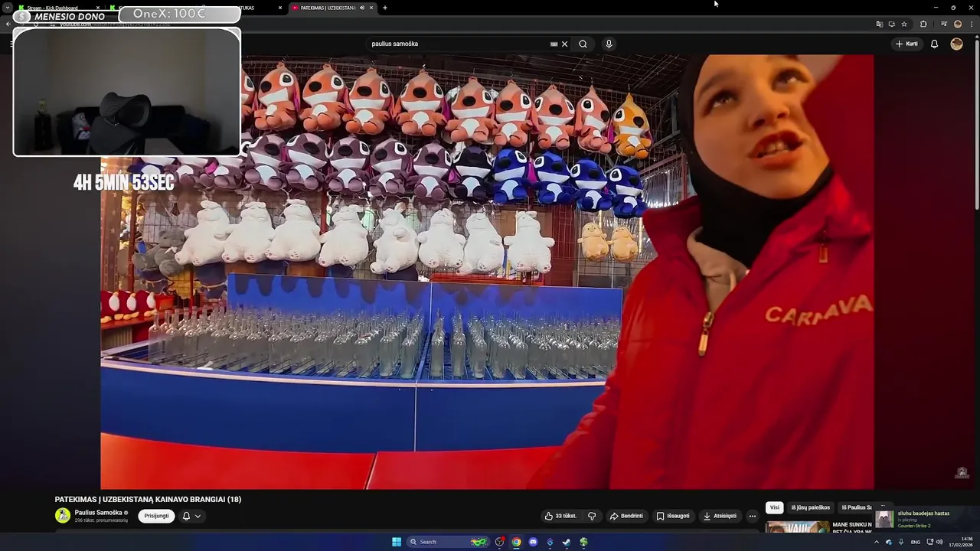The height and width of the screenshot is (551, 980).
Task: Open Steam from the taskbar
Action: pyautogui.click(x=567, y=542)
